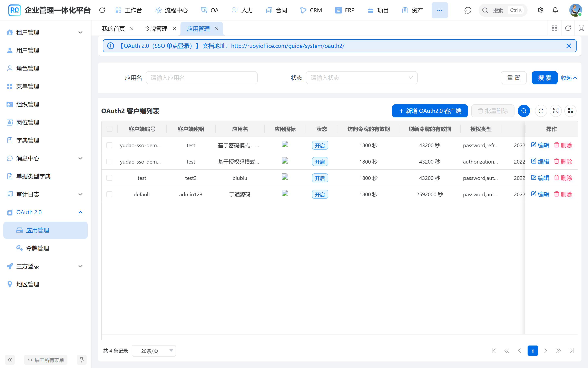Check the 基于密码模式 row checkbox

pos(109,145)
